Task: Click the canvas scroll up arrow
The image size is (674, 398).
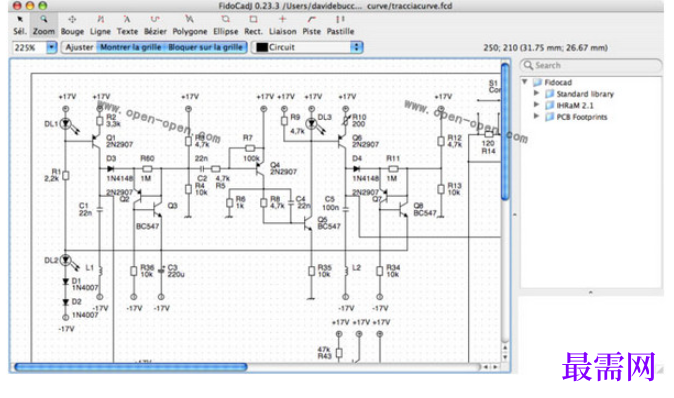Action: (506, 348)
